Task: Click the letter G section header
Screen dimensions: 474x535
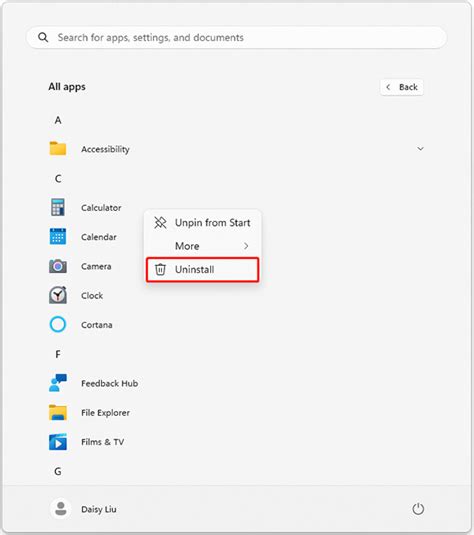Action: [x=58, y=472]
